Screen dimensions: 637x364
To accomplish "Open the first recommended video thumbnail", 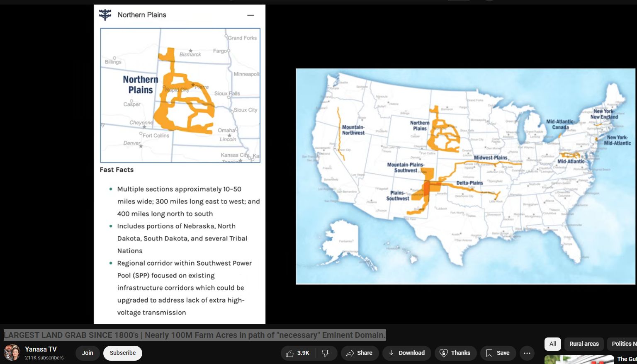I will 579,359.
